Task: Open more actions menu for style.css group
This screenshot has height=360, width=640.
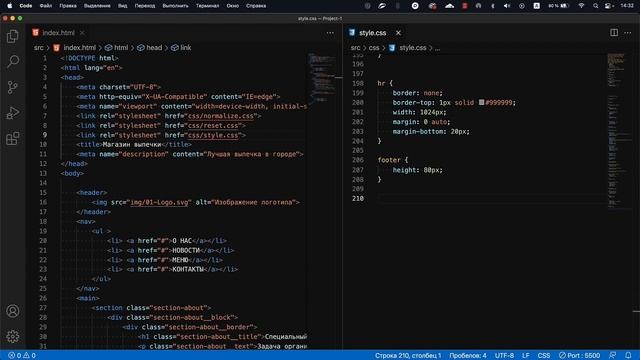Action: tap(628, 33)
